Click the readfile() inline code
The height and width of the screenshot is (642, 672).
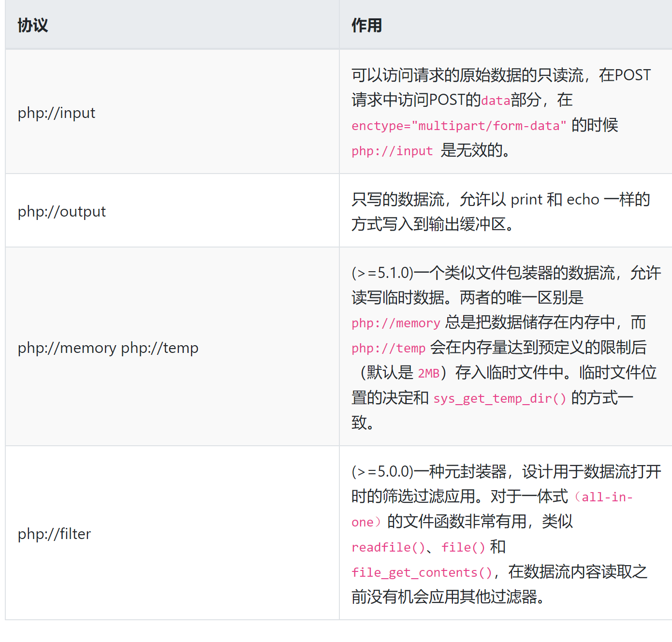[388, 547]
